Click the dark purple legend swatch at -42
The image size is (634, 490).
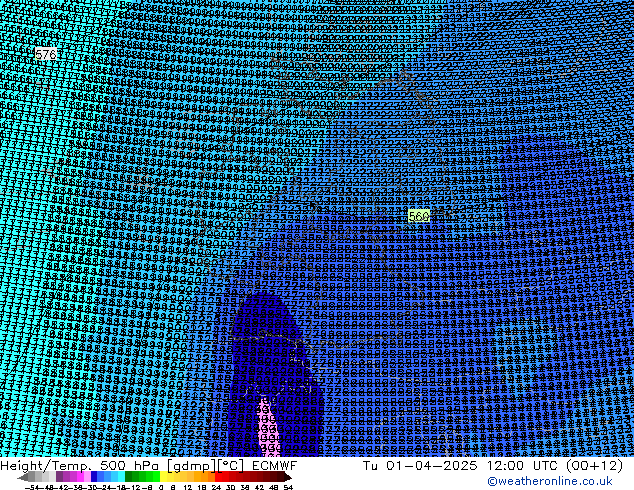(59, 477)
